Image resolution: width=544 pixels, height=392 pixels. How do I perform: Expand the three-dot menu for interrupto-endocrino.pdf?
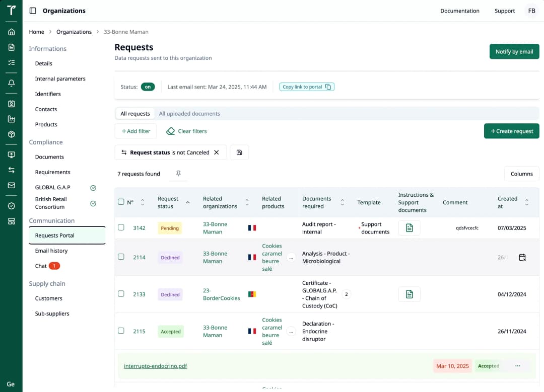(517, 366)
